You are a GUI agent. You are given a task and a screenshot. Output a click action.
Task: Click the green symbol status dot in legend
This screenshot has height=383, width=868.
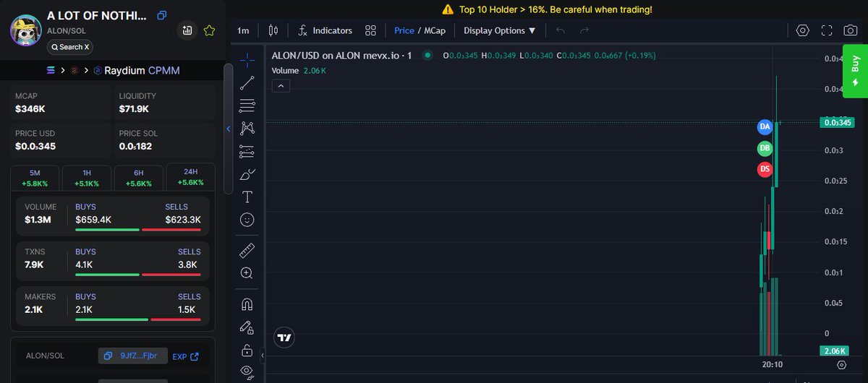(427, 55)
